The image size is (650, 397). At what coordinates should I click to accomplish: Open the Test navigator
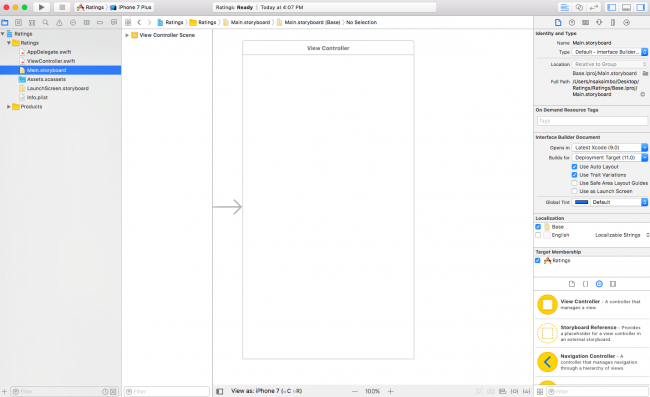[73, 22]
